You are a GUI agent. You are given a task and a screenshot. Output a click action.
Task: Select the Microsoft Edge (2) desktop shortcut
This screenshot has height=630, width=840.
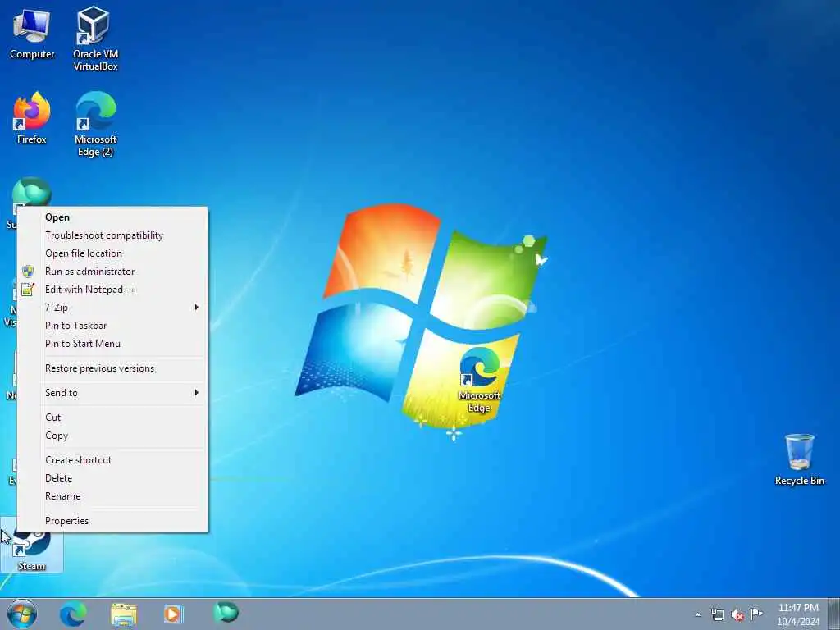(x=95, y=124)
